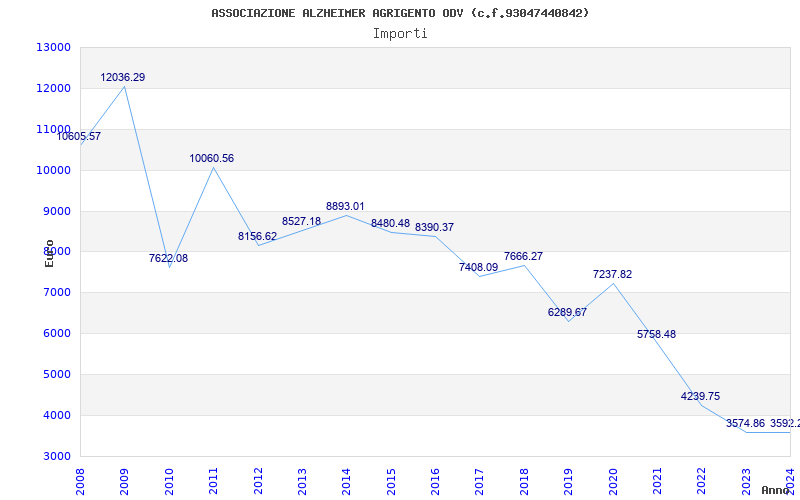Viewport: 800px width, 500px height.
Task: Click the x-axis year 2023
Action: click(746, 481)
